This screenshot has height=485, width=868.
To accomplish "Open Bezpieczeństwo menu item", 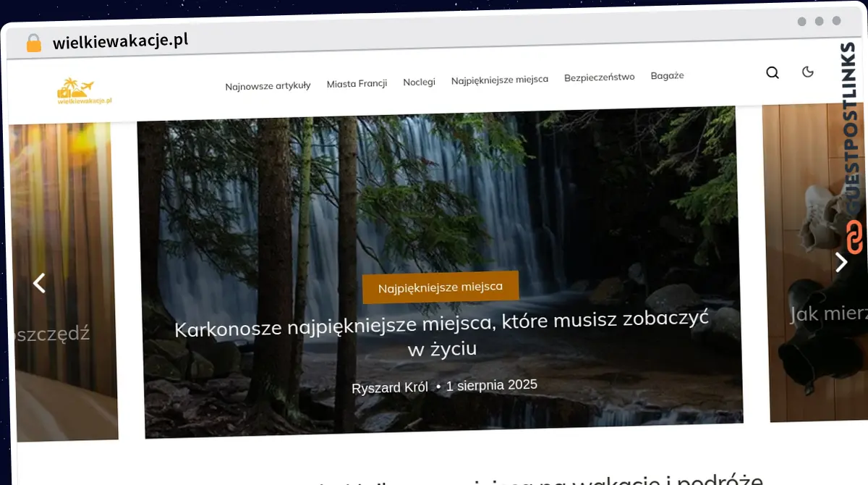I will [x=599, y=77].
